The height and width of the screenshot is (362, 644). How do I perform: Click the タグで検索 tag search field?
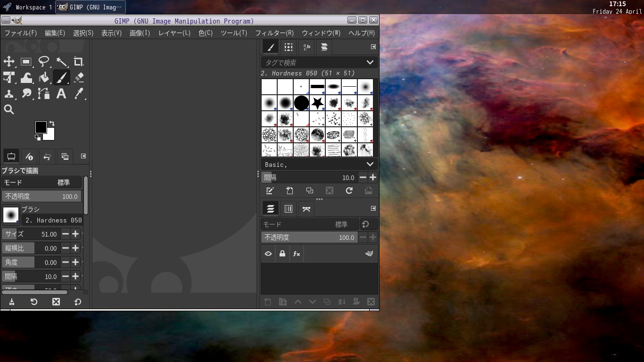click(x=312, y=62)
